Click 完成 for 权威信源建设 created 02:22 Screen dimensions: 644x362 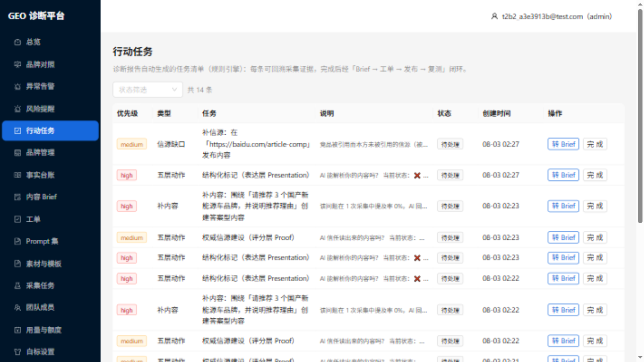pyautogui.click(x=595, y=341)
